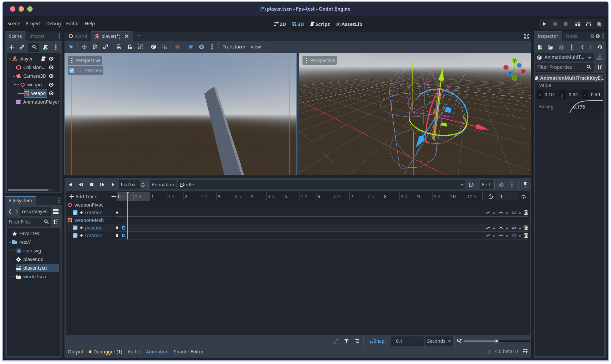Activate the Select mode arrow tool
Viewport: 611px width, 364px height.
pyautogui.click(x=71, y=47)
